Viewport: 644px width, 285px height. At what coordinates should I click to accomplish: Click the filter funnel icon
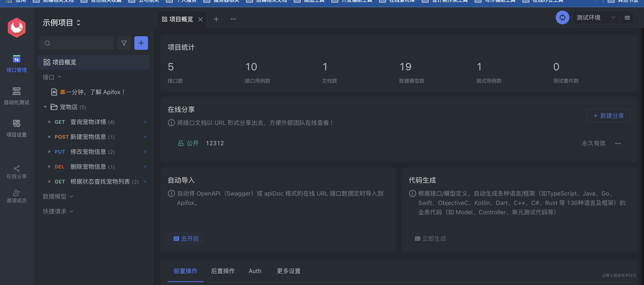tap(124, 43)
